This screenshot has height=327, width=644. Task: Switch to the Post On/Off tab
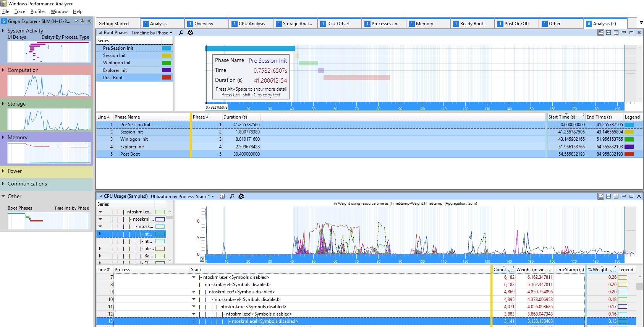(x=517, y=24)
